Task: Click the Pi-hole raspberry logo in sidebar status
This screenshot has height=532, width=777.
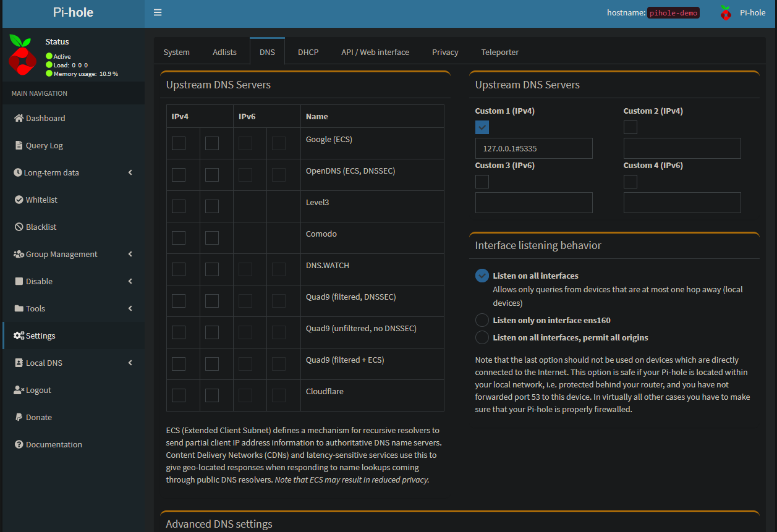Action: tap(23, 54)
